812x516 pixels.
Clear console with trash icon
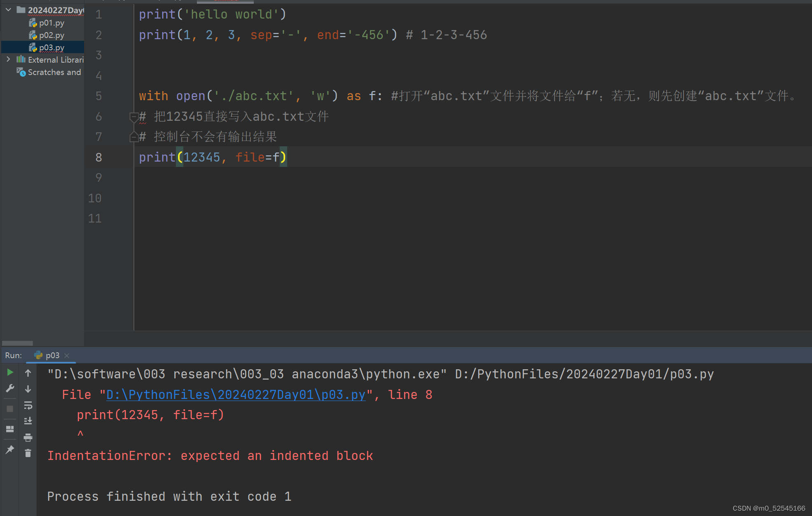(x=28, y=453)
